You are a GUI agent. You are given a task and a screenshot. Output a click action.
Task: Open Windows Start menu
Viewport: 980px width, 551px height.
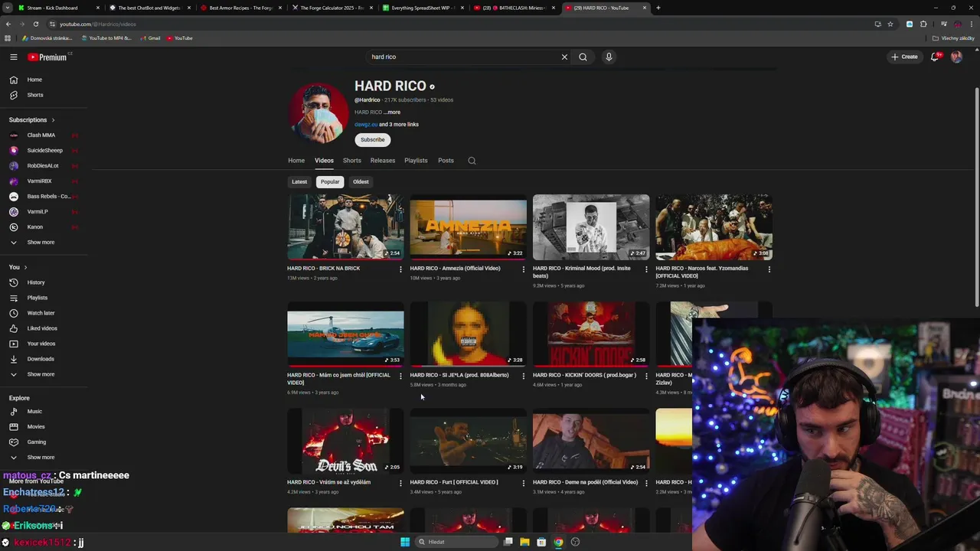point(405,542)
